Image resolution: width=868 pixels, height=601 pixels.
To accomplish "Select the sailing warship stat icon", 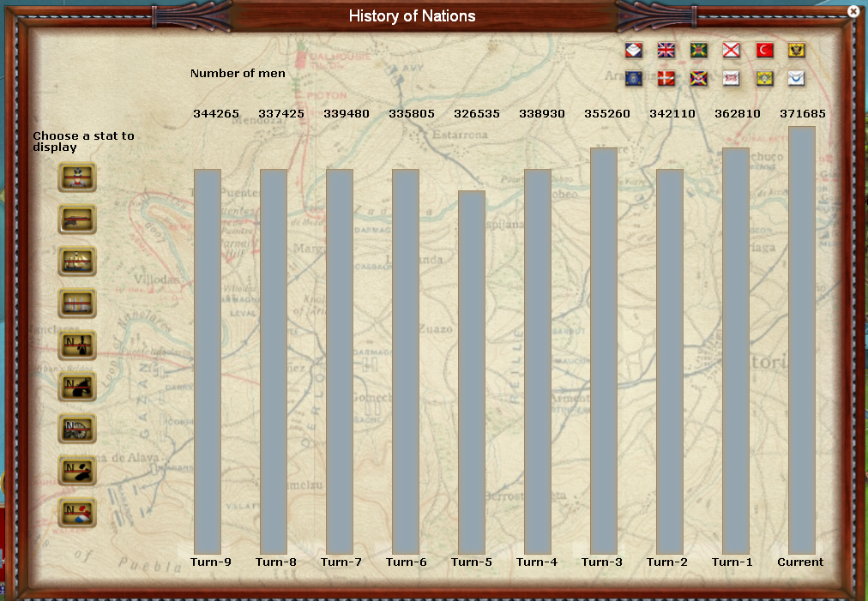I will click(77, 261).
